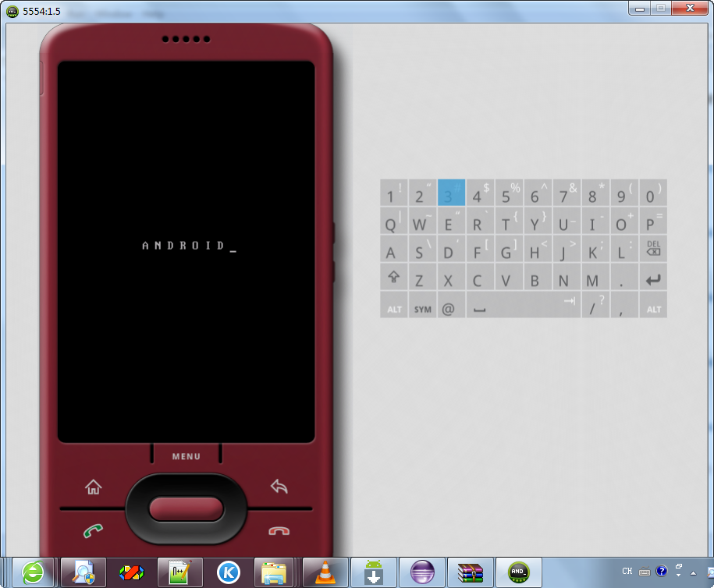Click the DEL backspace key
Viewport: 714px width, 588px height.
[x=653, y=249]
